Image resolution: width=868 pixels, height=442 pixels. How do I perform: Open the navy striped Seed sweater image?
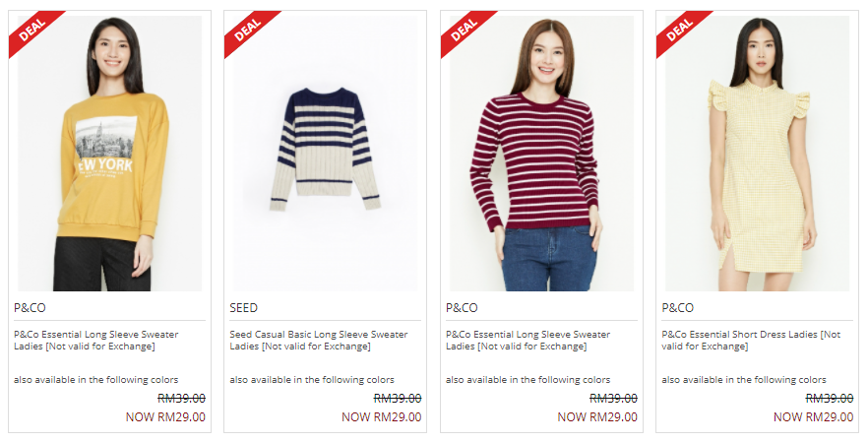tap(326, 154)
